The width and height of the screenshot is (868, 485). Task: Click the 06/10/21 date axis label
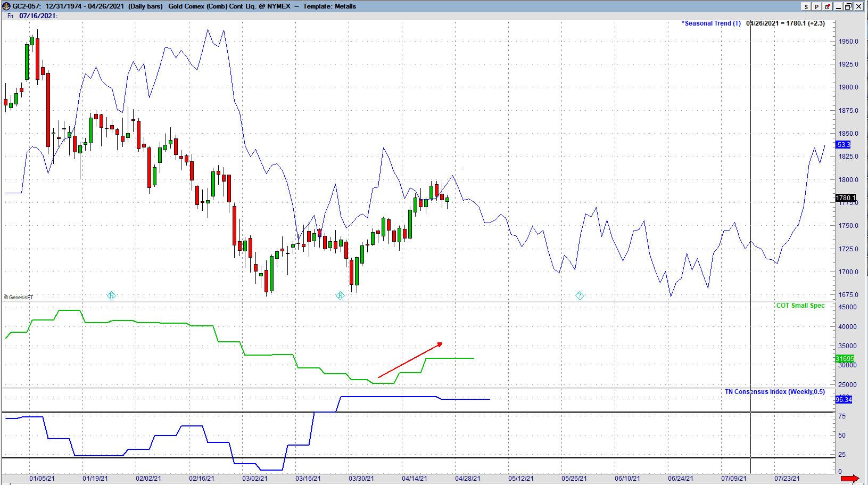tap(627, 479)
